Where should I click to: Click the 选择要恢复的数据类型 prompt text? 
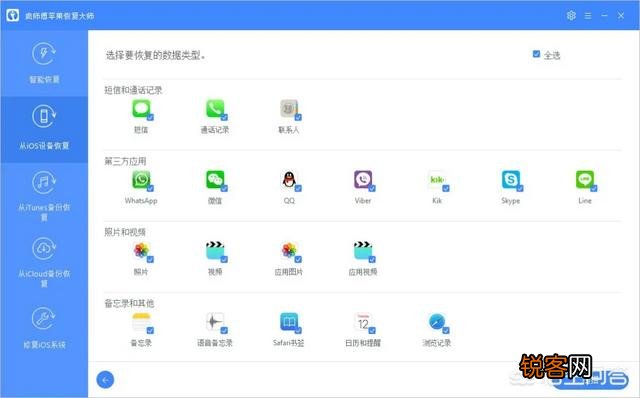(x=155, y=55)
